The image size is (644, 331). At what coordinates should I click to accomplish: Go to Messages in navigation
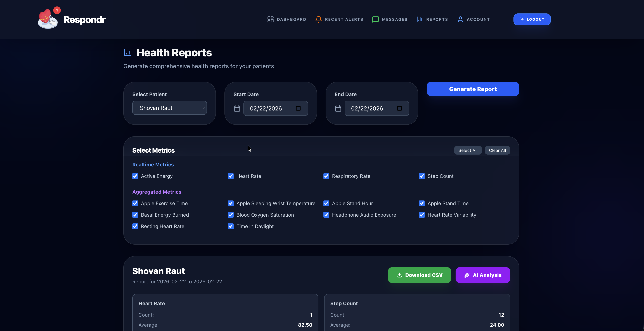click(394, 19)
